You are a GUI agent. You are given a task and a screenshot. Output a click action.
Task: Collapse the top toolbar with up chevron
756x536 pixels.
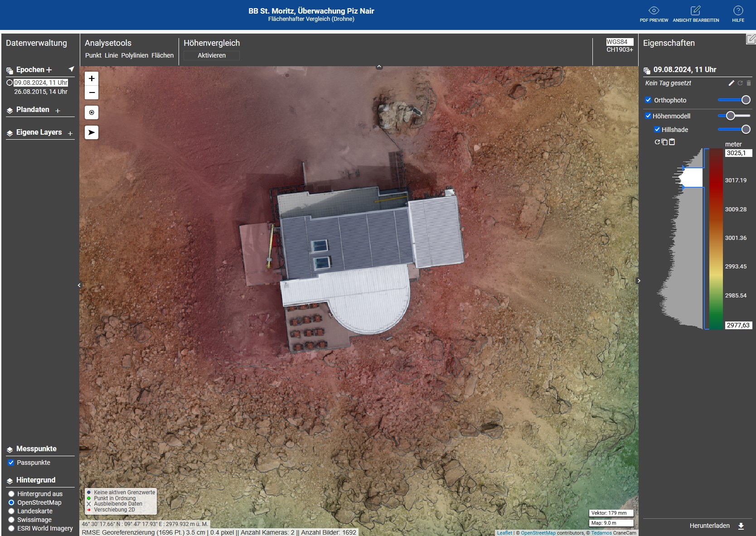click(x=379, y=67)
